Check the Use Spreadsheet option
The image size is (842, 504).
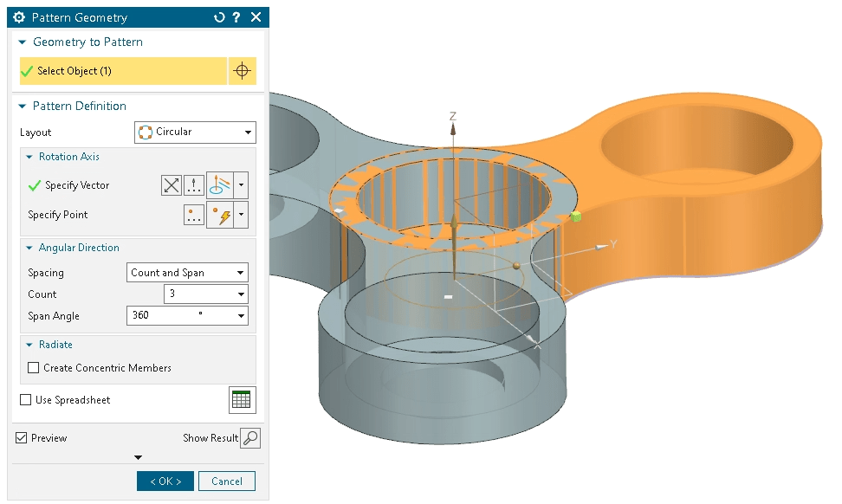25,400
